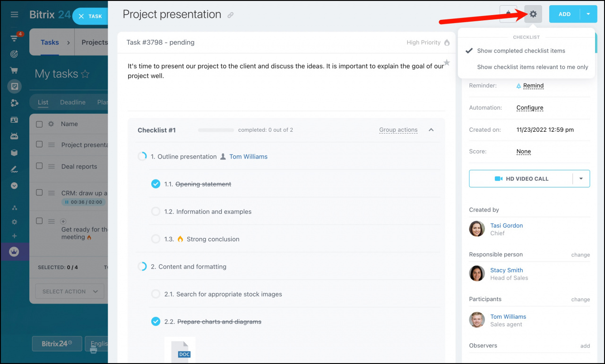Collapse Checklist #1 with chevron

431,130
